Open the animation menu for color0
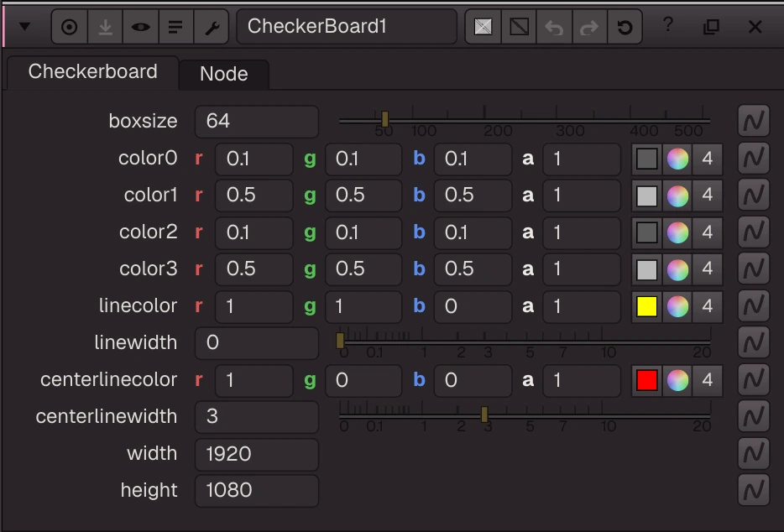784x532 pixels. pyautogui.click(x=754, y=159)
